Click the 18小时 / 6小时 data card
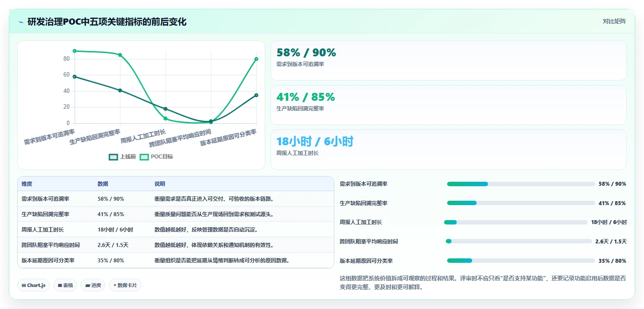Screen dimensions: 644x309 (448, 150)
